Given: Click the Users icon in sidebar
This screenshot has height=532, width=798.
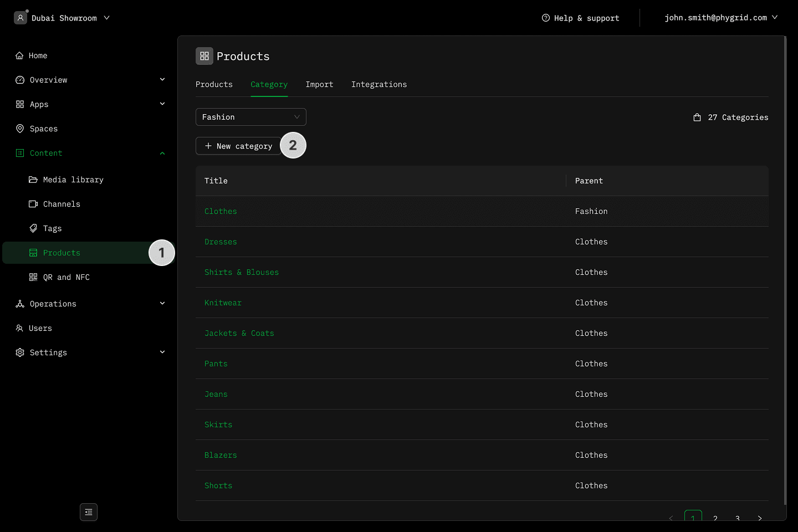Looking at the screenshot, I should coord(19,328).
